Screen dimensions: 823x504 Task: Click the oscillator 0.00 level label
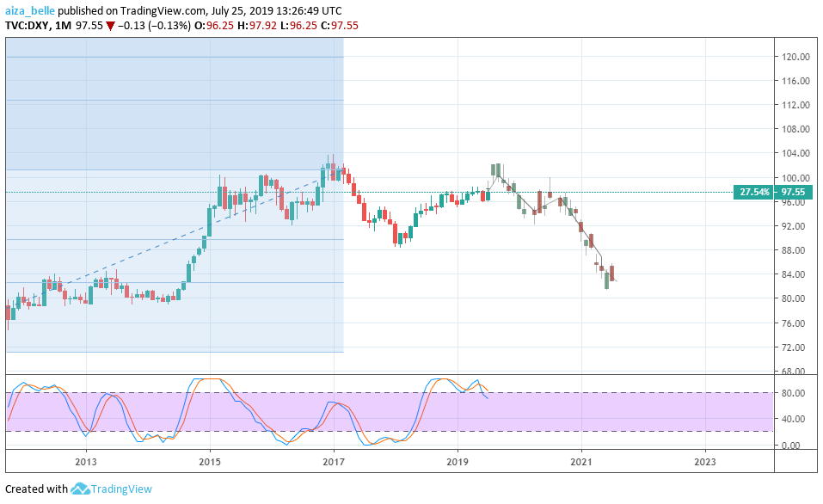[x=791, y=446]
